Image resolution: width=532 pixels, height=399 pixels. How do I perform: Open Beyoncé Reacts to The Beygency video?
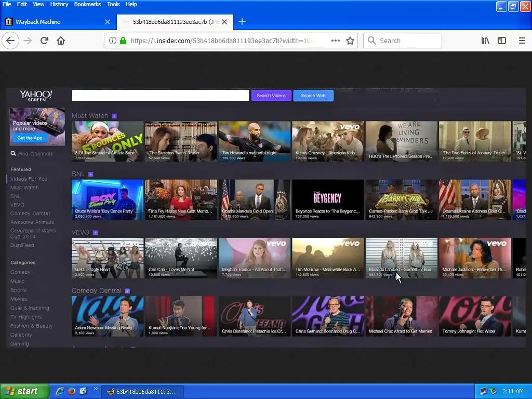328,199
